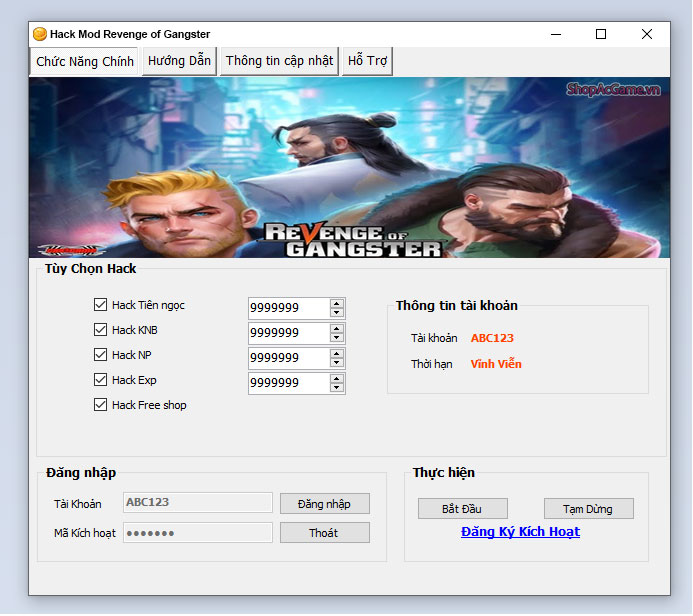Decrease Hack Exp value with down arrow

pos(337,388)
